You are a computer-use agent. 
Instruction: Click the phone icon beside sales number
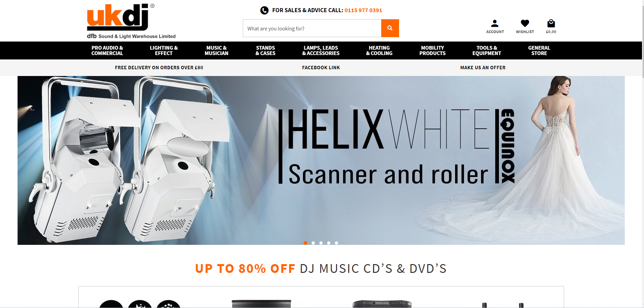[264, 10]
